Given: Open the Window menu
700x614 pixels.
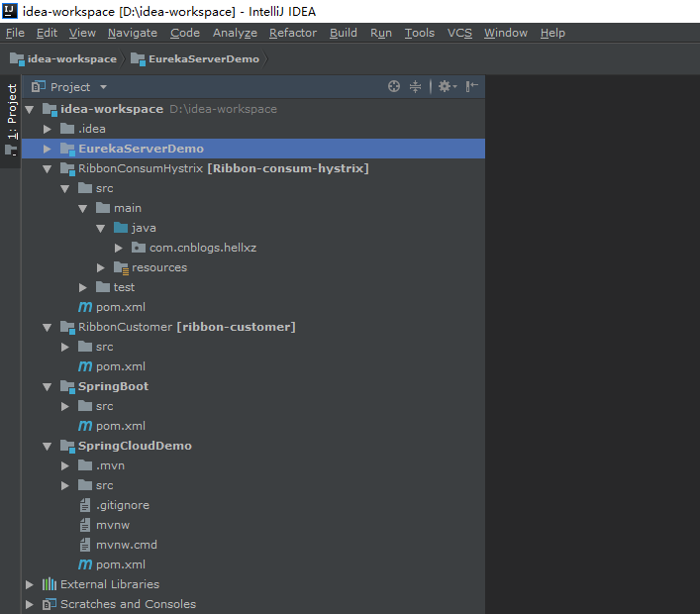Looking at the screenshot, I should 506,33.
